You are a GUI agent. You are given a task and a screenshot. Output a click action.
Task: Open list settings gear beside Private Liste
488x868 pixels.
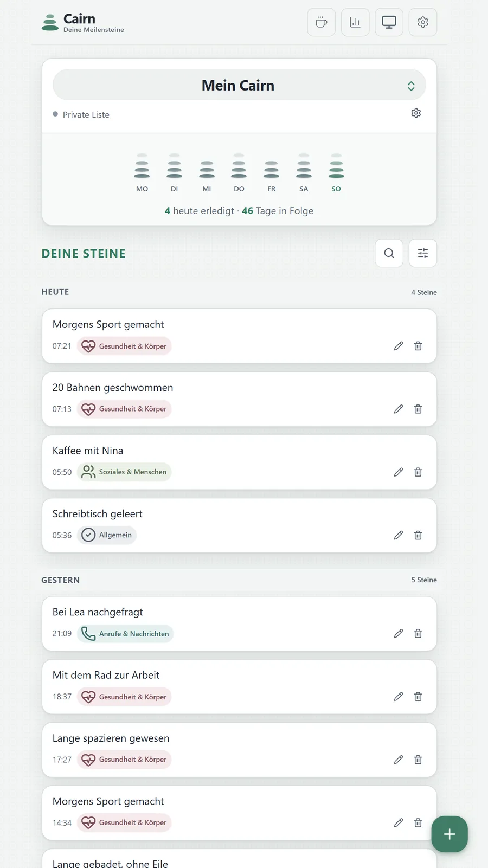[416, 113]
